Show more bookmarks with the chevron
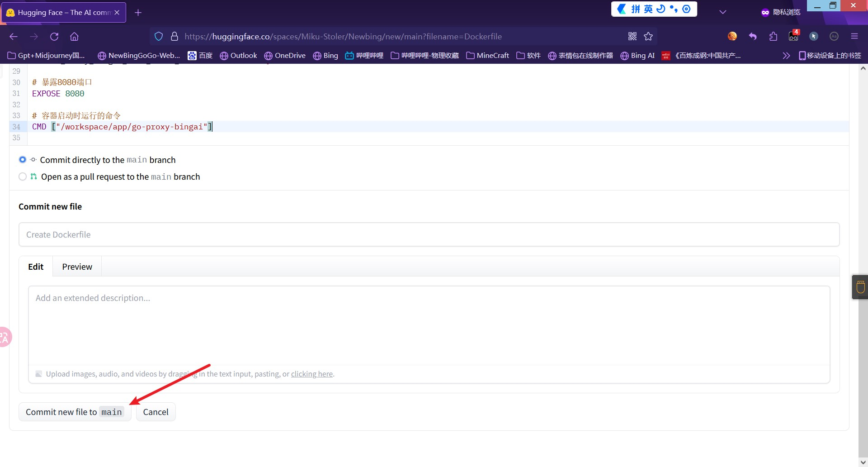868x467 pixels. point(786,56)
